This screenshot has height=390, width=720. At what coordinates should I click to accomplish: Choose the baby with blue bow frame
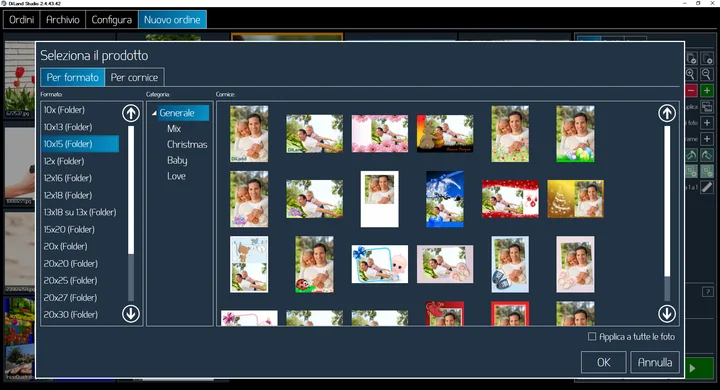[x=380, y=264]
